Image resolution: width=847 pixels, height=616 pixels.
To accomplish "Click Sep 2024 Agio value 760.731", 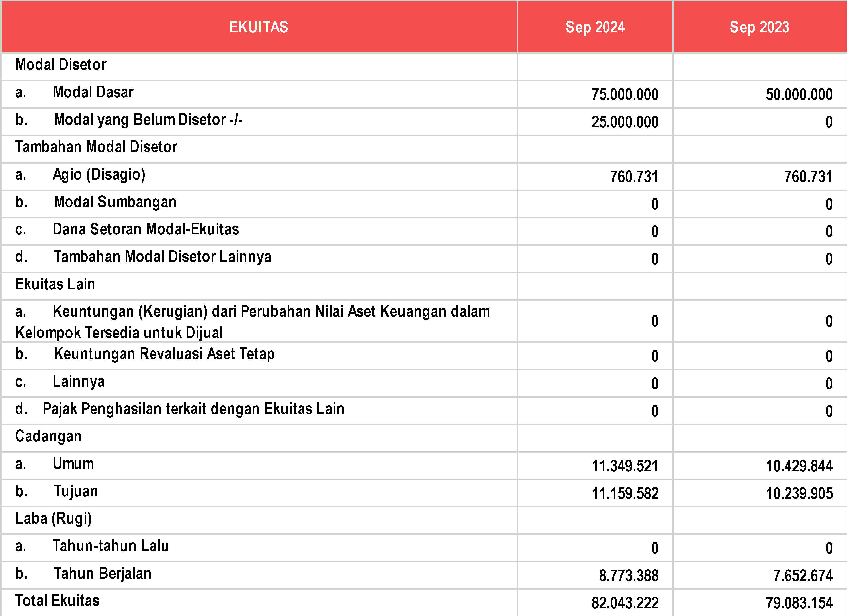I will coord(634,177).
